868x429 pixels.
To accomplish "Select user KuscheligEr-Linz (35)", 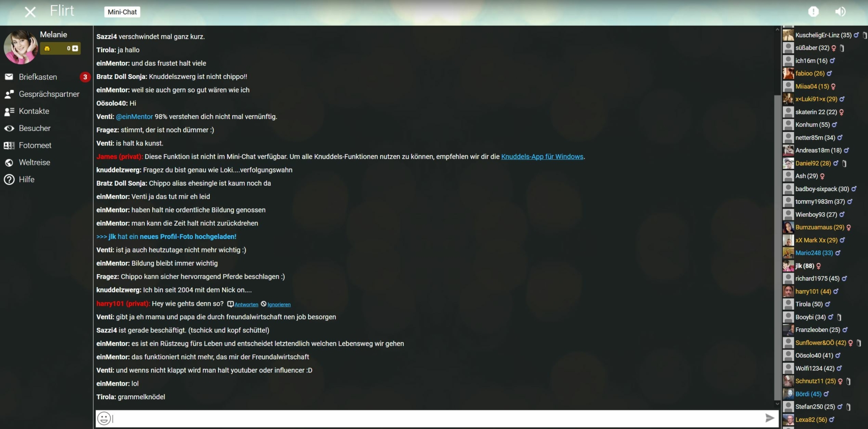I will (823, 35).
